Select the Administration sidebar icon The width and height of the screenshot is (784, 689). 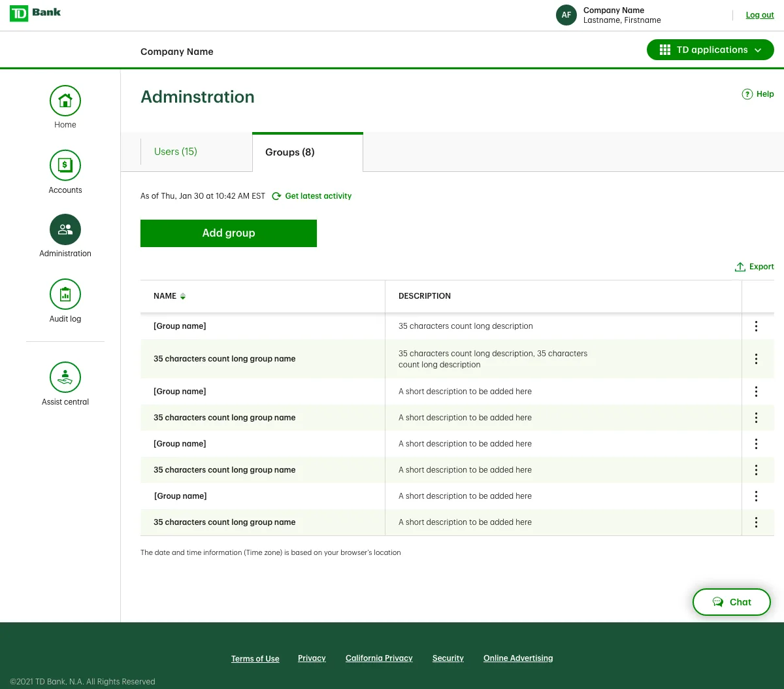point(65,229)
